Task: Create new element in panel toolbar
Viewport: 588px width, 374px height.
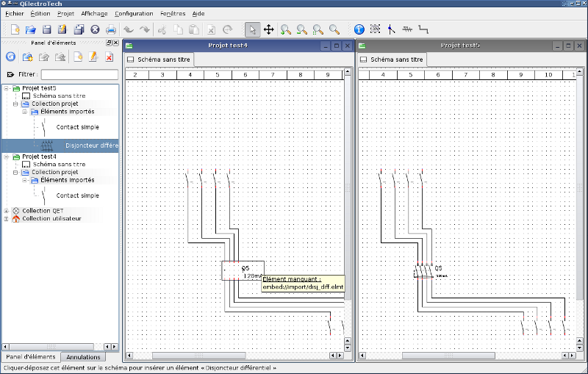Action: (78, 57)
